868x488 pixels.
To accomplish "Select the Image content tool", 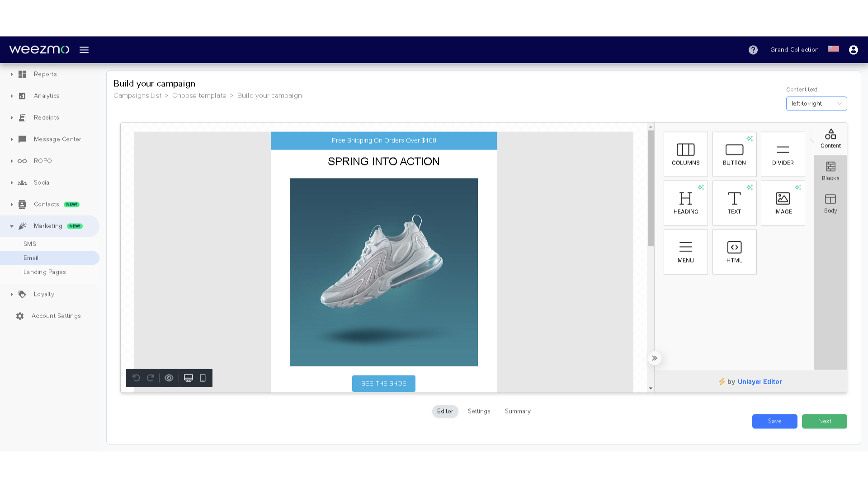I will pyautogui.click(x=783, y=203).
